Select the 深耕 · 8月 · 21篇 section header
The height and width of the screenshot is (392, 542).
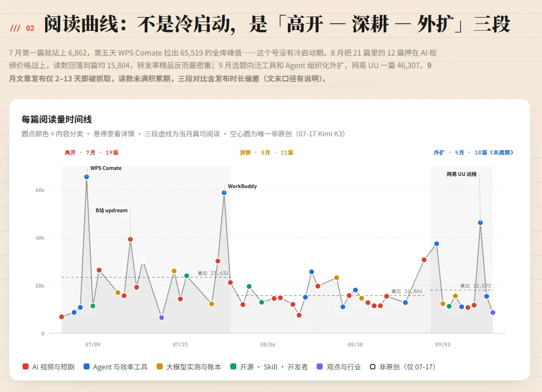coord(266,152)
